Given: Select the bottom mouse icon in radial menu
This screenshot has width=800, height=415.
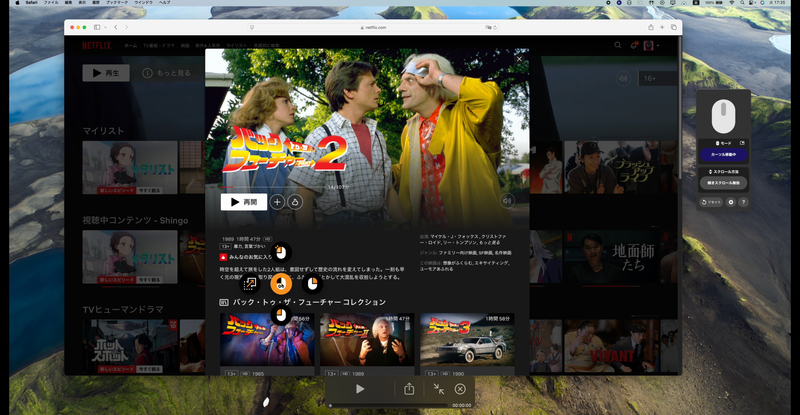Looking at the screenshot, I should click(x=281, y=315).
